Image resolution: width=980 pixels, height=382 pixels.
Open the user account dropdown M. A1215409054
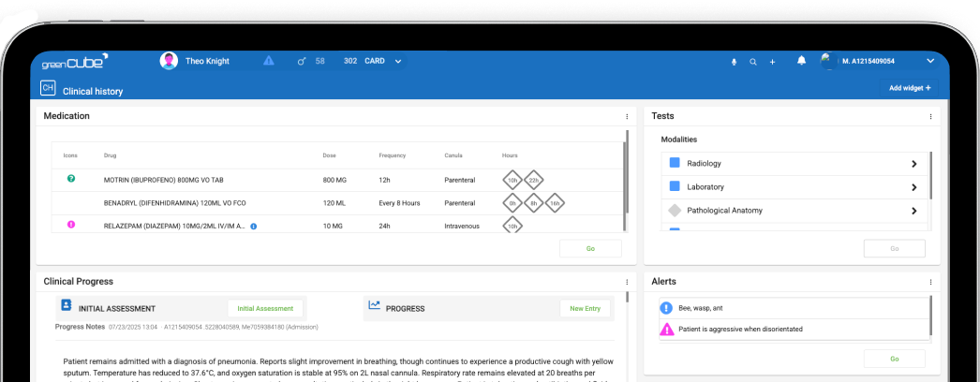[929, 61]
